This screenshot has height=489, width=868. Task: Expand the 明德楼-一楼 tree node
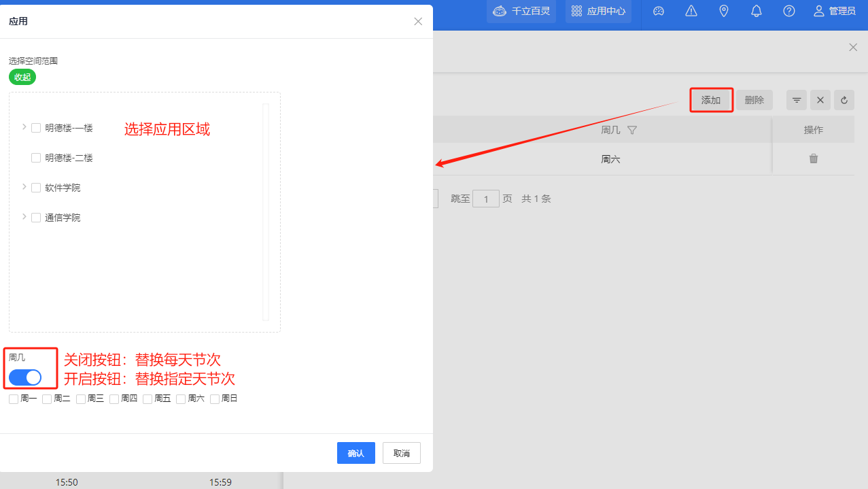[x=24, y=127]
